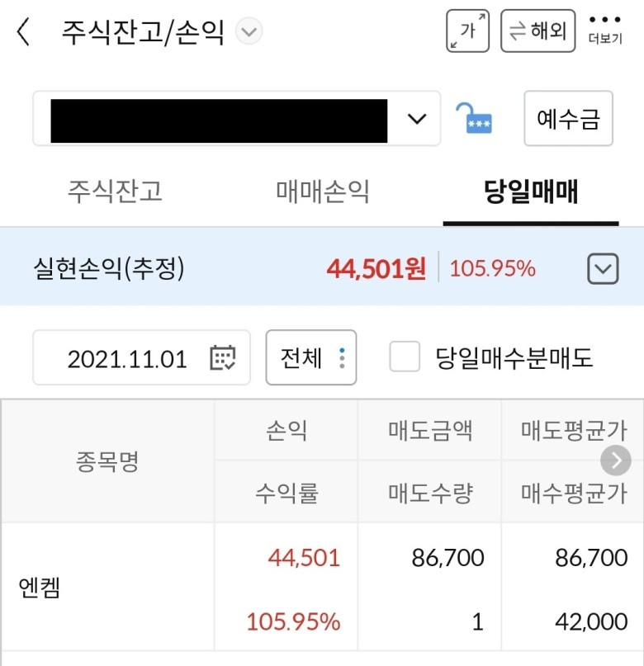Open the account number dropdown
Viewport: 644px width, 666px height.
[237, 119]
